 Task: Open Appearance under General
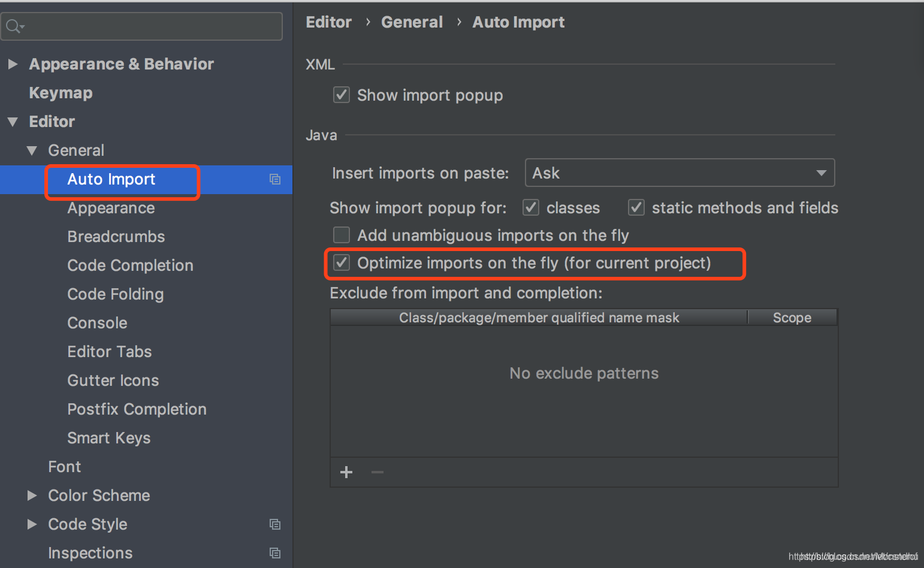pyautogui.click(x=111, y=208)
